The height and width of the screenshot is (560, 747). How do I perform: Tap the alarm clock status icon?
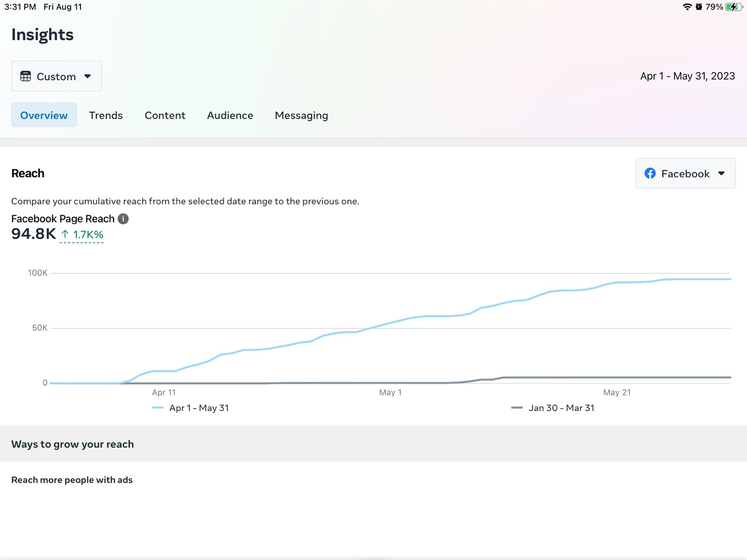(x=699, y=7)
